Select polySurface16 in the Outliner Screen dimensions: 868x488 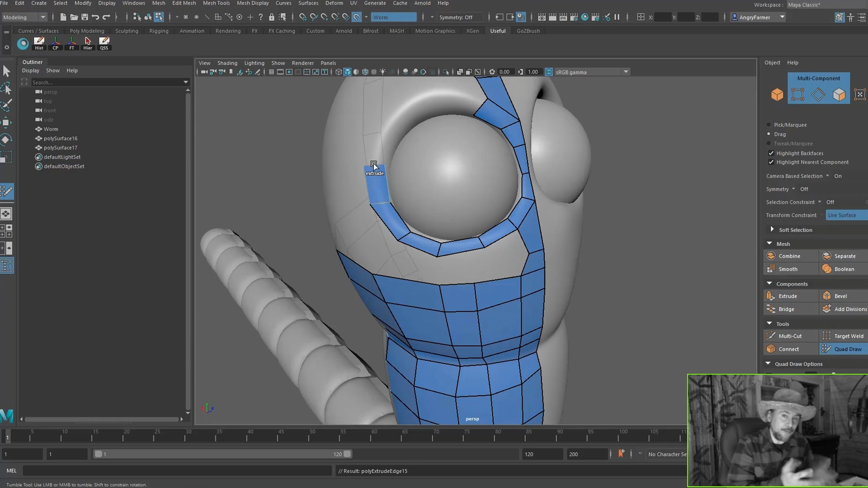(61, 138)
